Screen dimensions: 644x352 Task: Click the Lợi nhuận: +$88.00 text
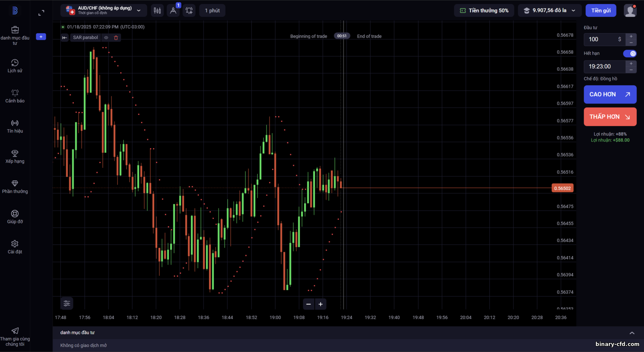pyautogui.click(x=610, y=140)
